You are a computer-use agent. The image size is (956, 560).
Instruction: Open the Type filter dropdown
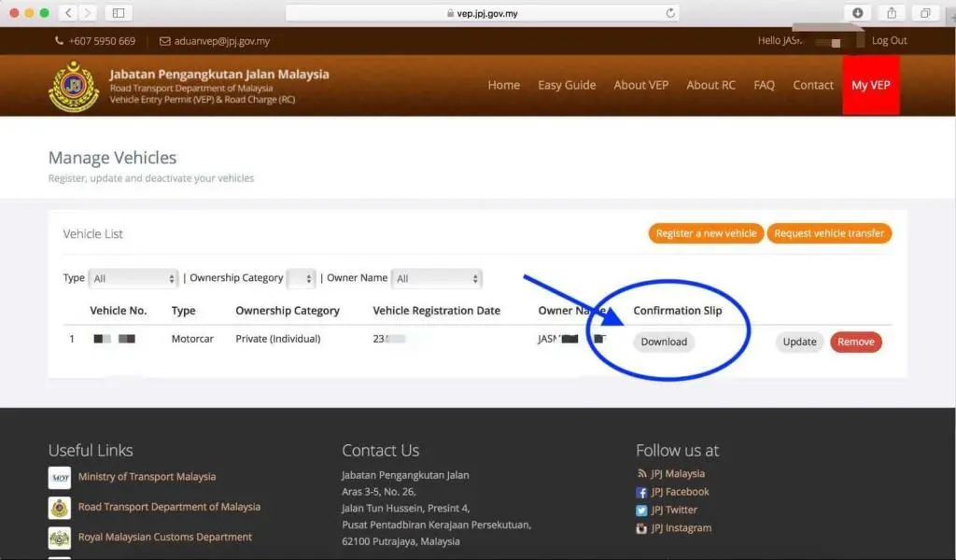point(134,278)
